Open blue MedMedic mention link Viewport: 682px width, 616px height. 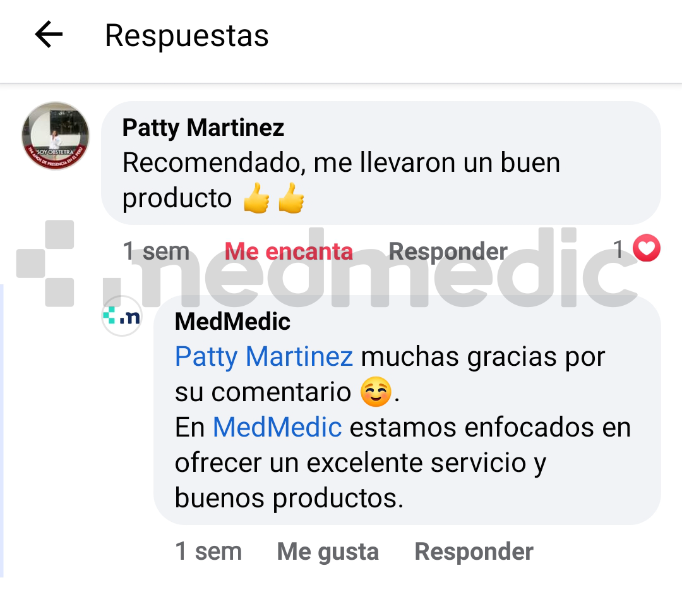[277, 427]
